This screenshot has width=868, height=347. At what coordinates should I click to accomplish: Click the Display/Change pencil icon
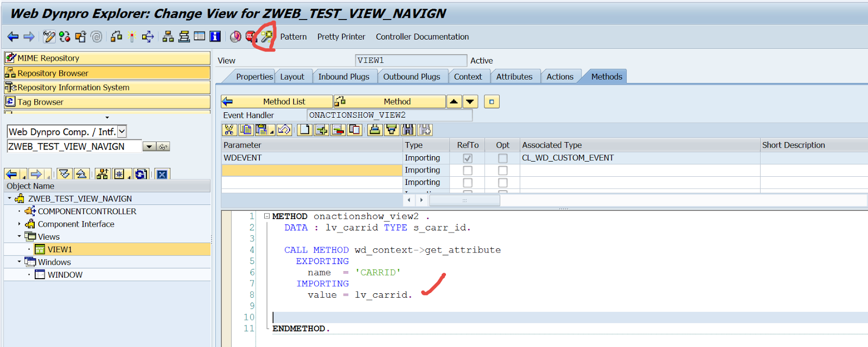coord(49,36)
